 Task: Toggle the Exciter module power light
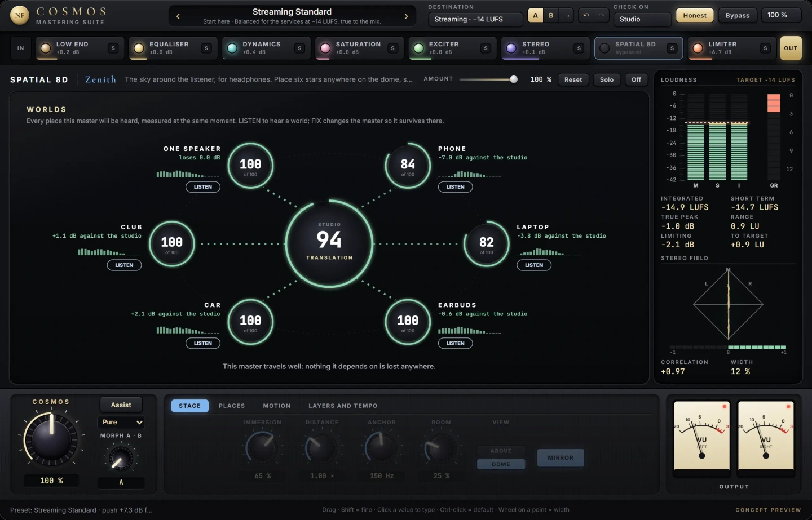418,48
